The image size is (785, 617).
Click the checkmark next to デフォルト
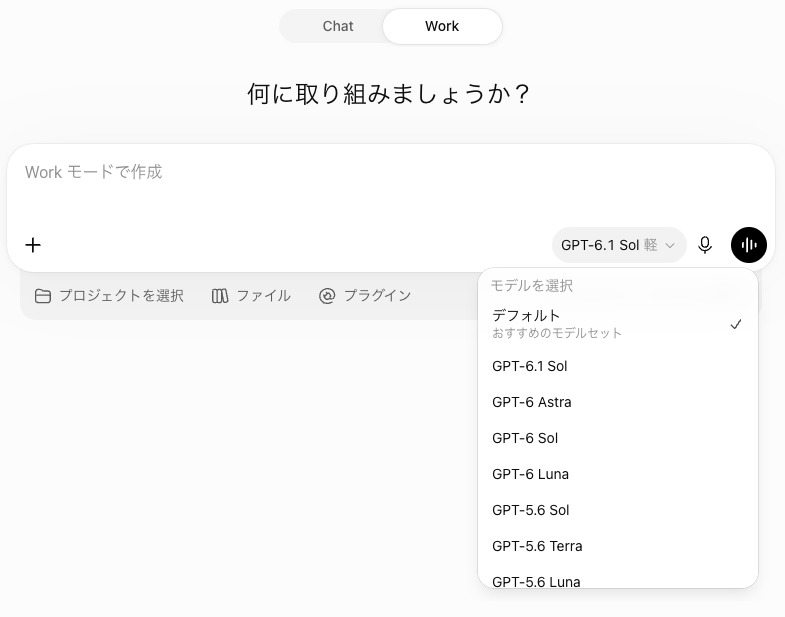click(x=735, y=324)
